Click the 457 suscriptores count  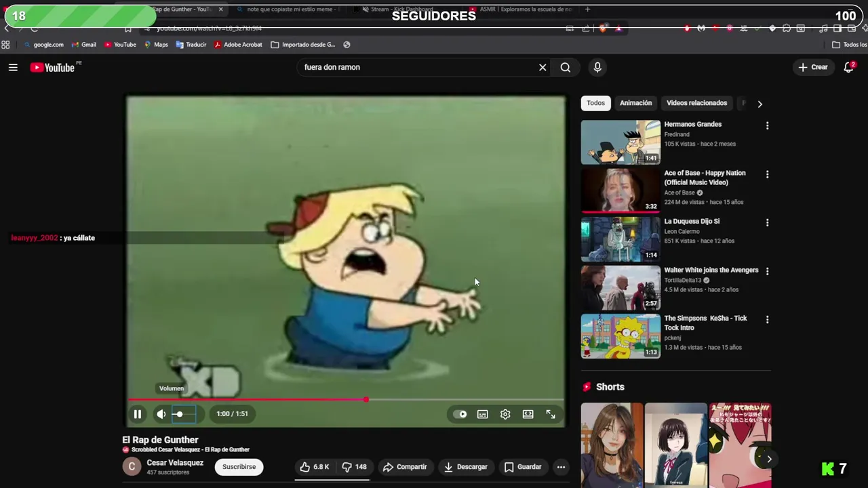168,472
